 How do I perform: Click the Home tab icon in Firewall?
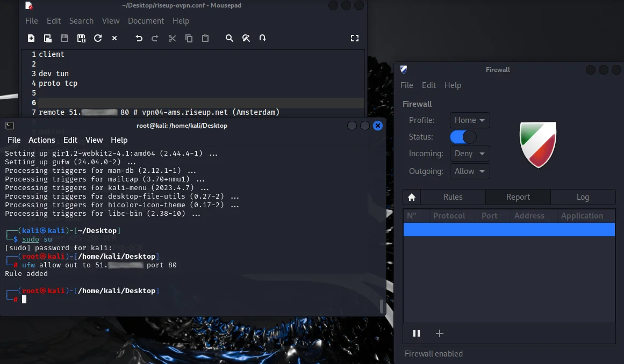pyautogui.click(x=412, y=197)
